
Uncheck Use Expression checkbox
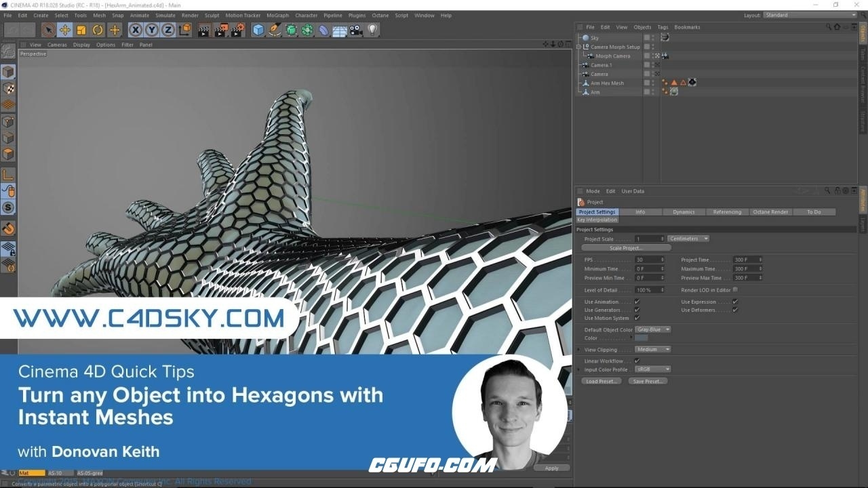735,302
